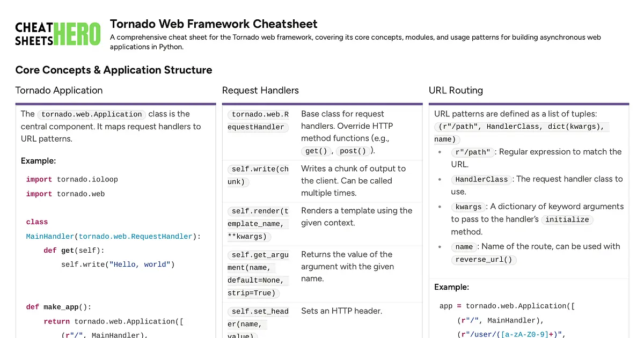This screenshot has width=644, height=338.
Task: Click the initialize method badge
Action: [x=567, y=220]
